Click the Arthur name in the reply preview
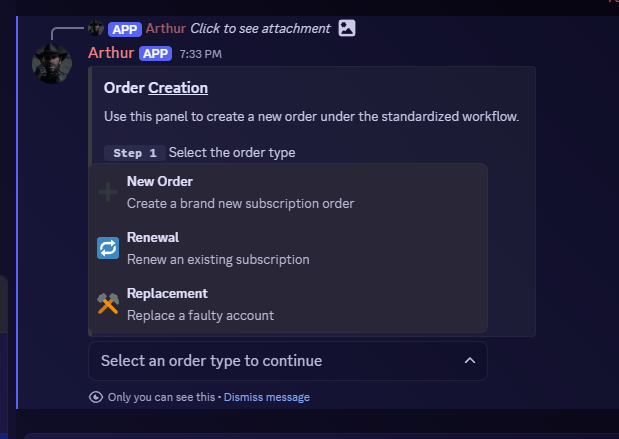The height and width of the screenshot is (439, 619). (165, 28)
